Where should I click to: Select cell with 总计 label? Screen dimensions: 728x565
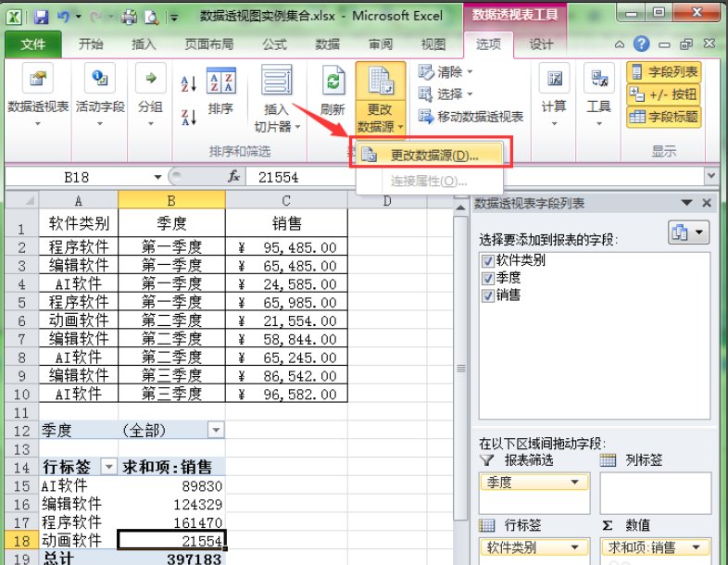(79, 558)
